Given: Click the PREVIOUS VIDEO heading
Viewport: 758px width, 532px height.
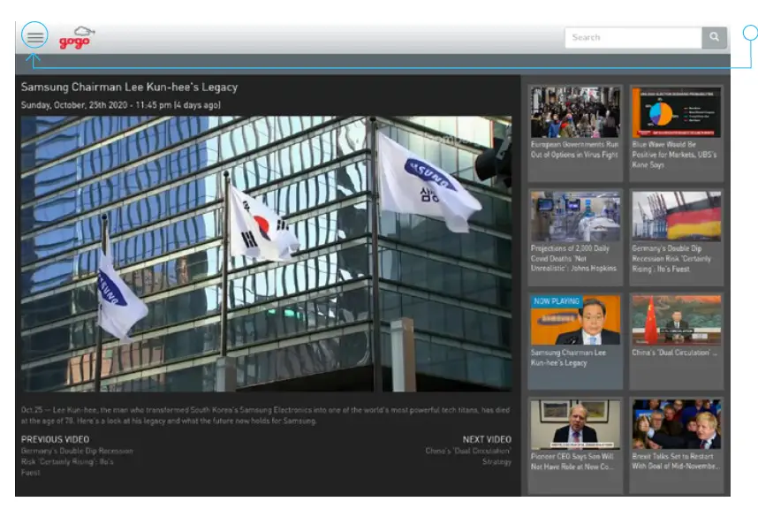Looking at the screenshot, I should (x=55, y=439).
